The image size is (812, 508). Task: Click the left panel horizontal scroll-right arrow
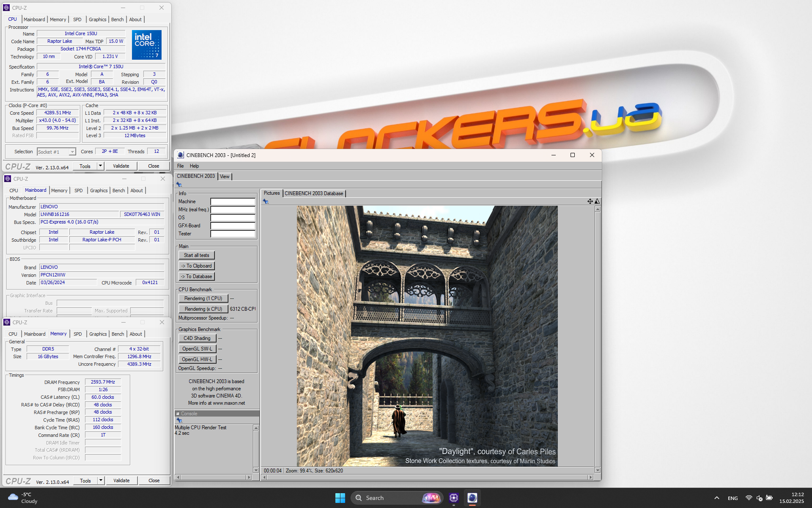[x=249, y=477]
